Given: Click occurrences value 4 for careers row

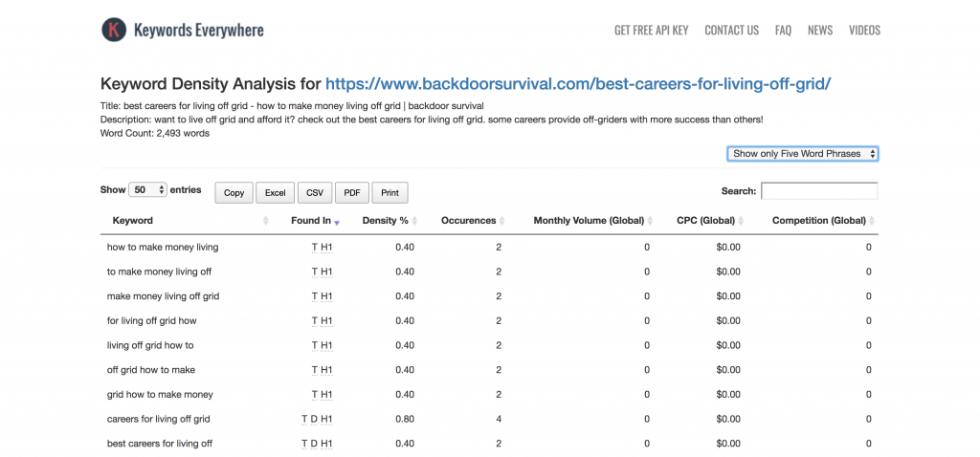Looking at the screenshot, I should pyautogui.click(x=499, y=419).
